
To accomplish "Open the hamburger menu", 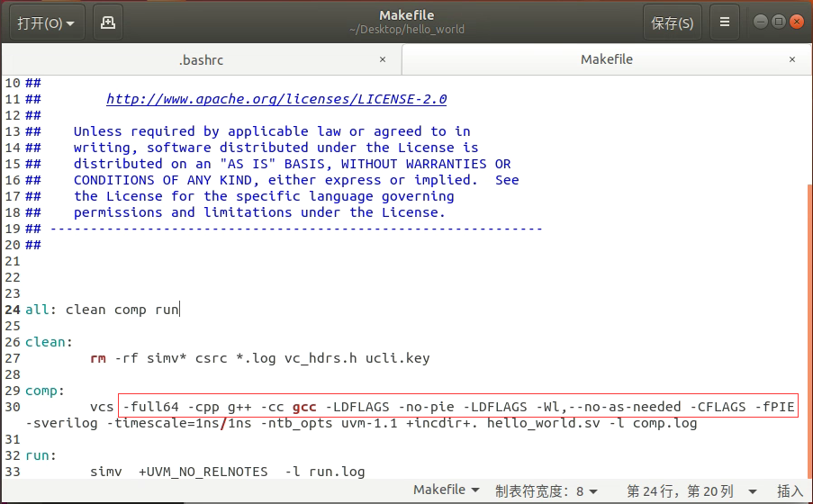I will point(725,22).
